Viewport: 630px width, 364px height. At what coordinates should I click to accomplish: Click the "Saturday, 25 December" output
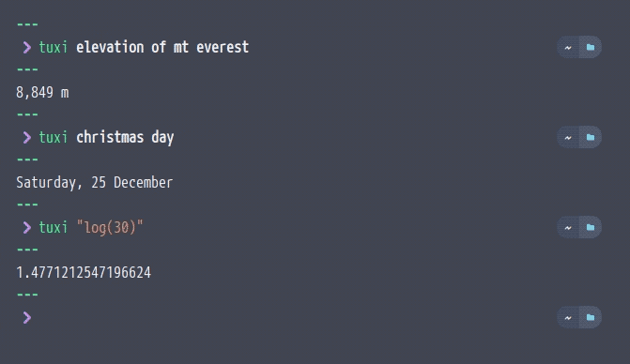pyautogui.click(x=95, y=183)
